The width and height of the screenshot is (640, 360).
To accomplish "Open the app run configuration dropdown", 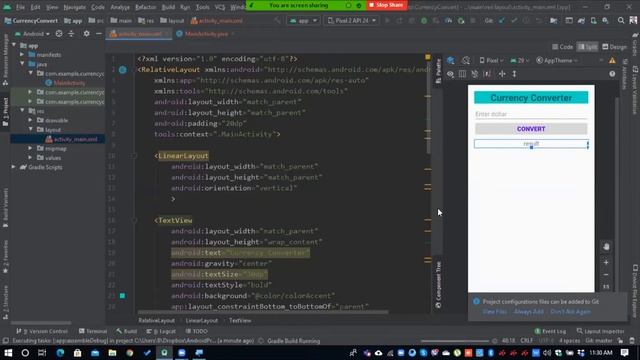I will [x=303, y=20].
